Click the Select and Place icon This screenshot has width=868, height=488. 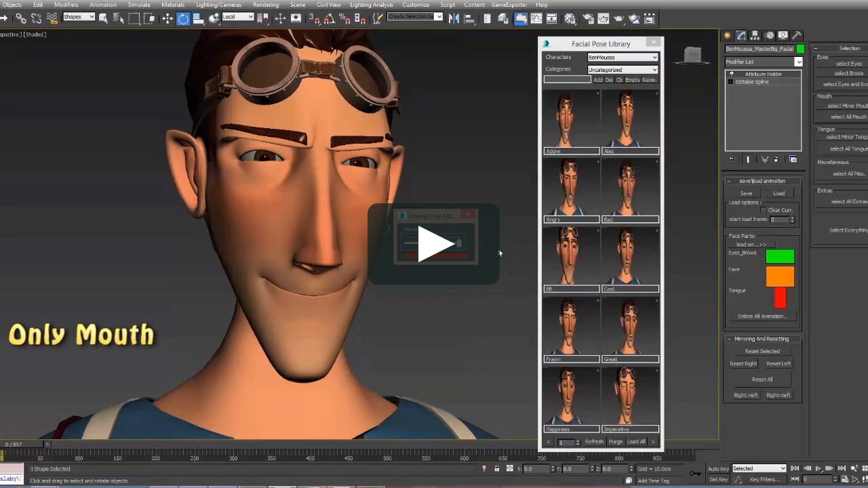[x=214, y=18]
